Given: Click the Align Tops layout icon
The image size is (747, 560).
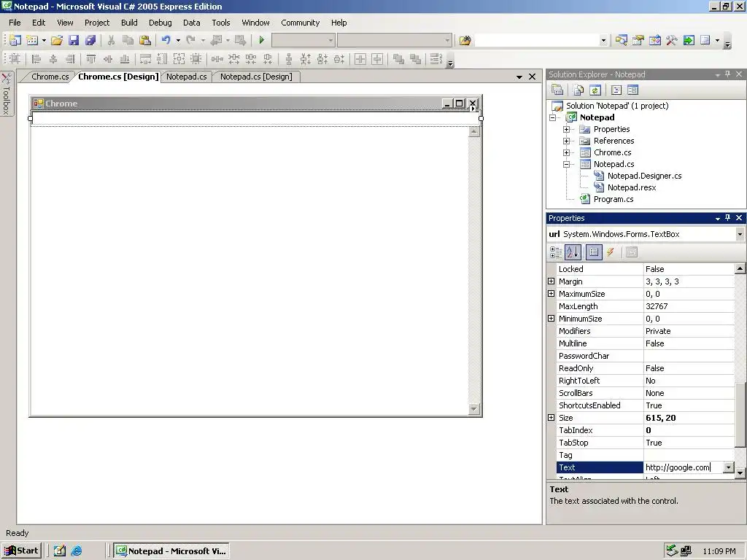Looking at the screenshot, I should (x=91, y=59).
